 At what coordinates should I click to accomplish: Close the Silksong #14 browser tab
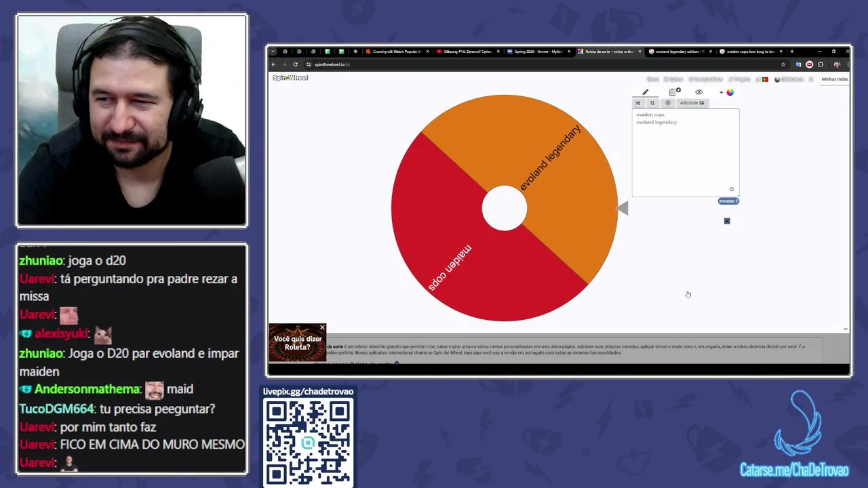pos(498,52)
